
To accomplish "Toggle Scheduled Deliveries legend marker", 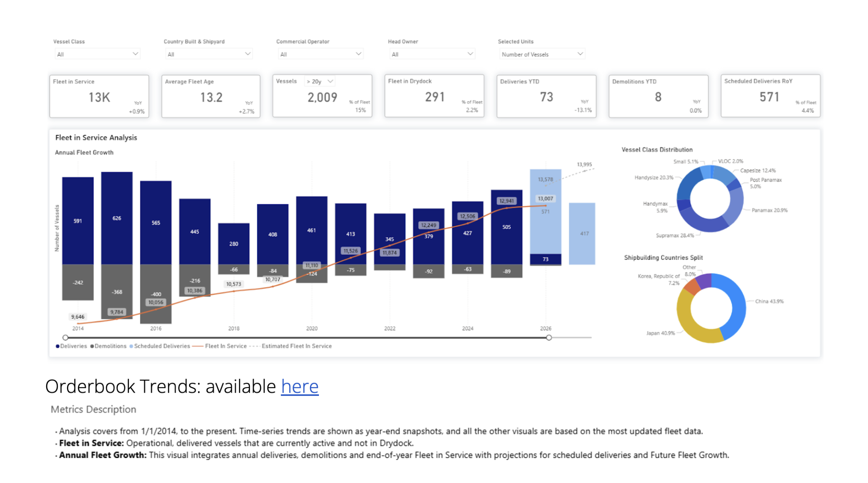I will (131, 346).
